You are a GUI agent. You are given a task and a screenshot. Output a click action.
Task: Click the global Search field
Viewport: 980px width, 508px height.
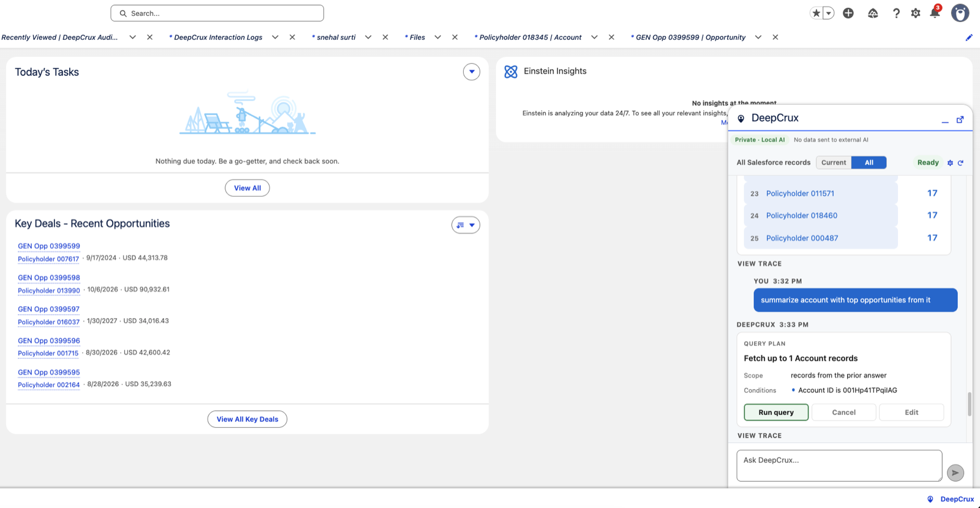pos(217,13)
